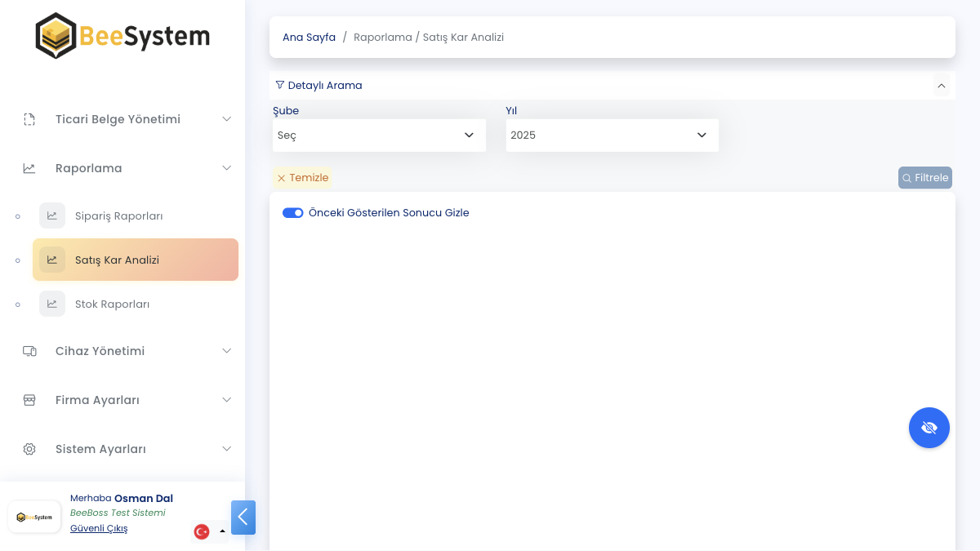The height and width of the screenshot is (551, 980).
Task: Click the Sistem Ayarları gear icon
Action: (x=29, y=449)
